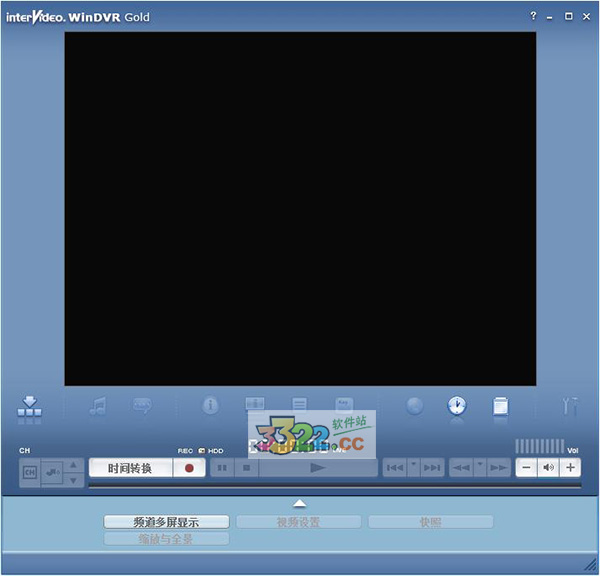Screen dimensions: 600x576
Task: Stop playback
Action: (x=246, y=468)
